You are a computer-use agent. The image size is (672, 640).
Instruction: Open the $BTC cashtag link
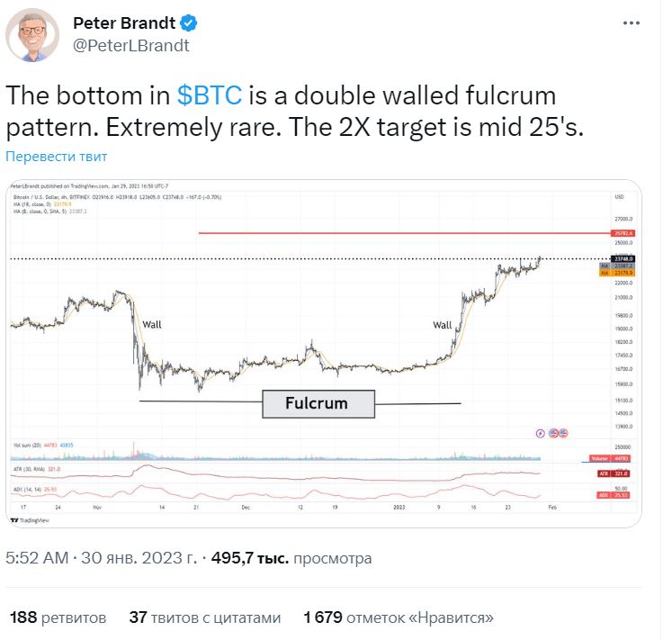pyautogui.click(x=210, y=95)
